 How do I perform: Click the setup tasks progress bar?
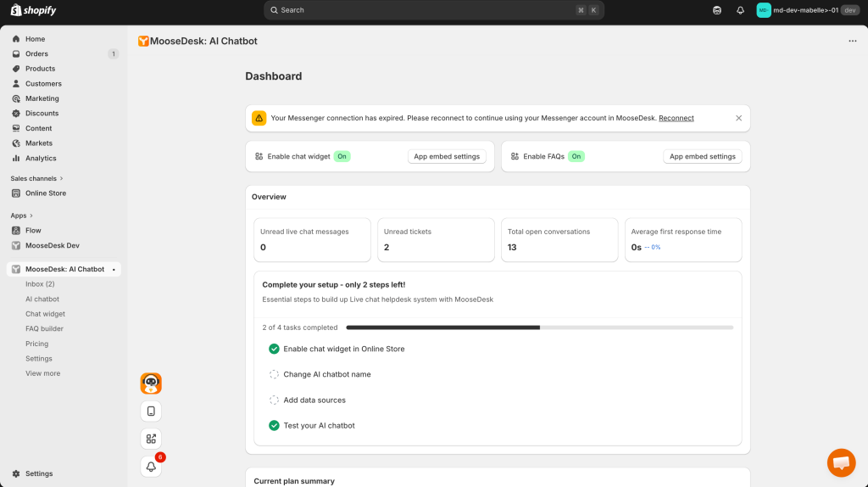[539, 327]
